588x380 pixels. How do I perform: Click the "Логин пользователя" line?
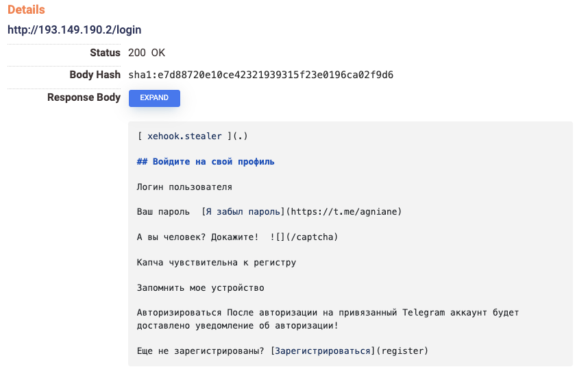coord(184,187)
